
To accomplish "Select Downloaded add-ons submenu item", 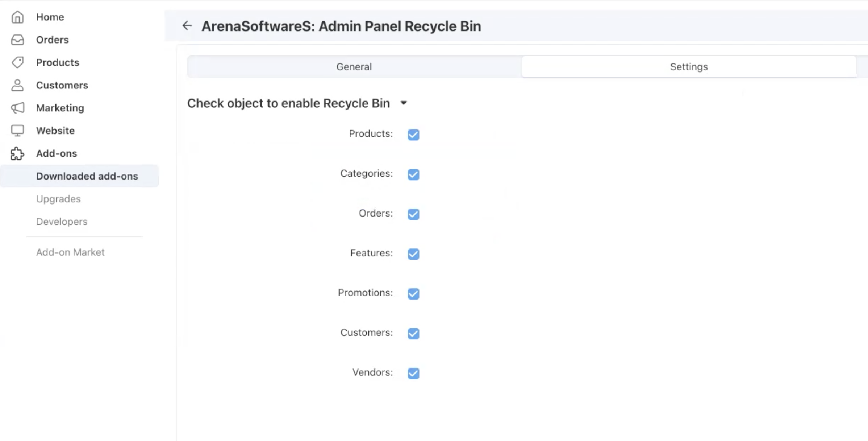I will (79, 176).
